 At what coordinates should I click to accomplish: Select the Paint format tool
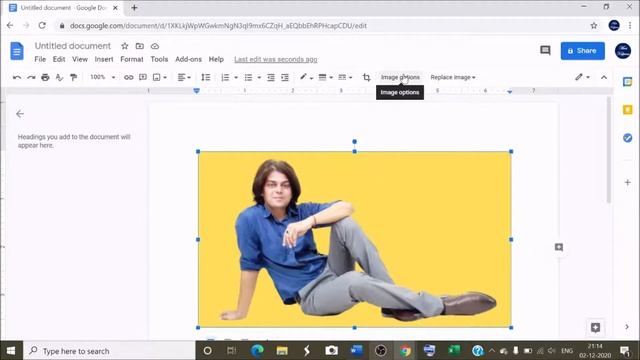73,77
